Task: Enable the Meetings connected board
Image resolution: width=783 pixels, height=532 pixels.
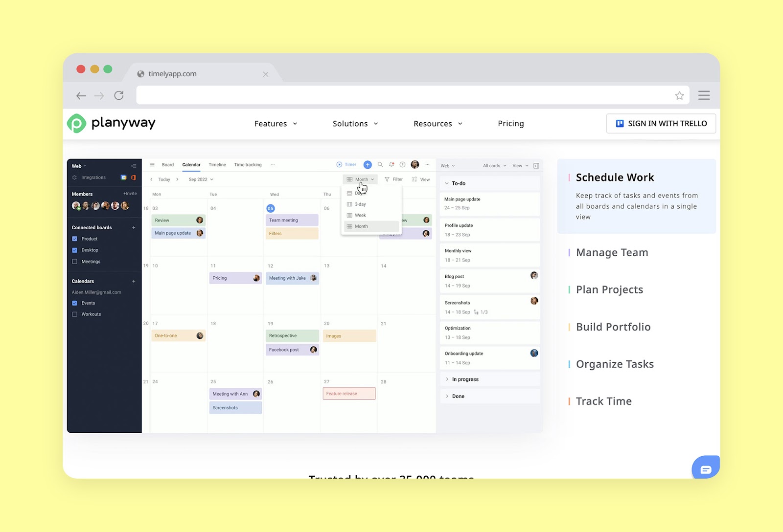Action: click(x=74, y=262)
